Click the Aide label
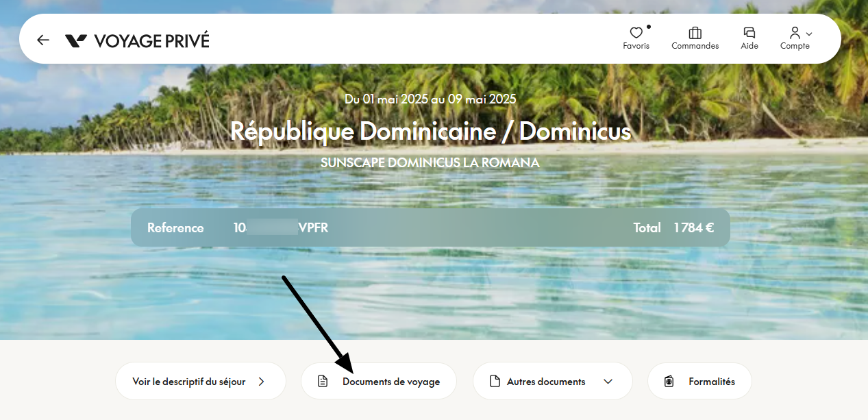The width and height of the screenshot is (868, 420). pyautogui.click(x=749, y=46)
